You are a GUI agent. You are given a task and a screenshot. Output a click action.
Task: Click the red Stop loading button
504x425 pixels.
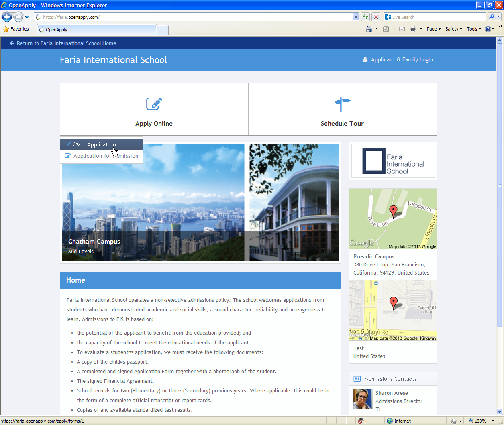(x=376, y=17)
